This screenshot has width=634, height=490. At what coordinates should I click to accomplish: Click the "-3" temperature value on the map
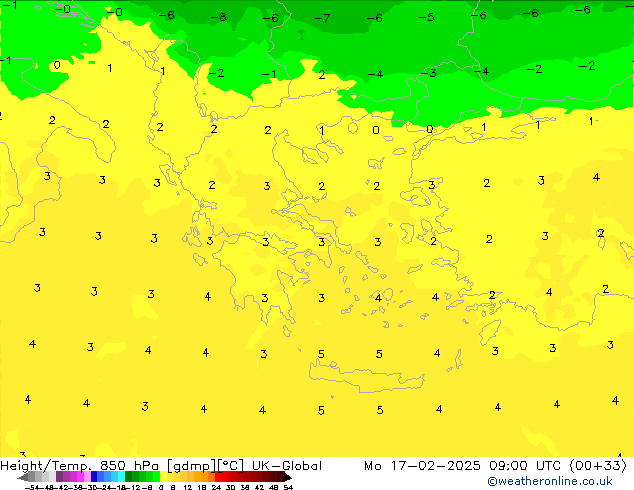429,73
